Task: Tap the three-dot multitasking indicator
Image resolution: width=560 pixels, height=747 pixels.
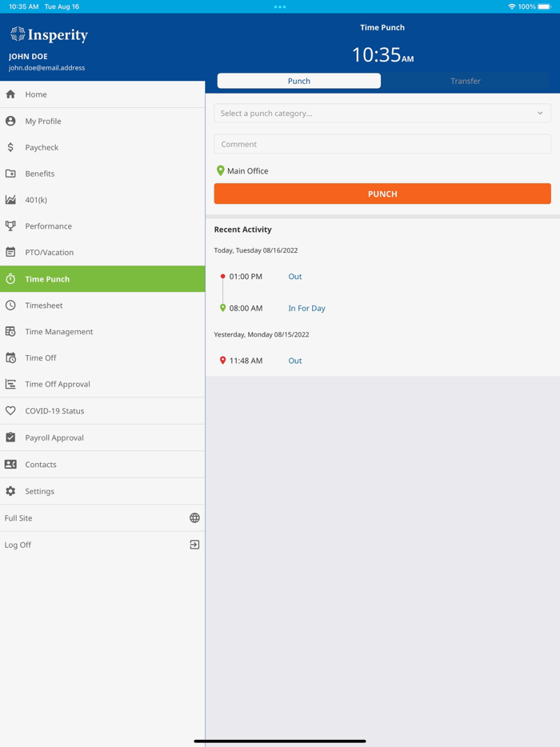Action: [280, 6]
